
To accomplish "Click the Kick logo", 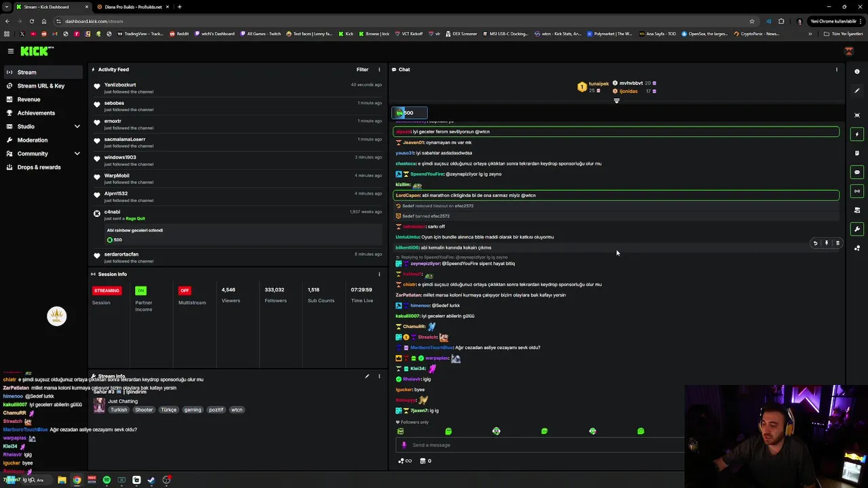I will click(37, 51).
